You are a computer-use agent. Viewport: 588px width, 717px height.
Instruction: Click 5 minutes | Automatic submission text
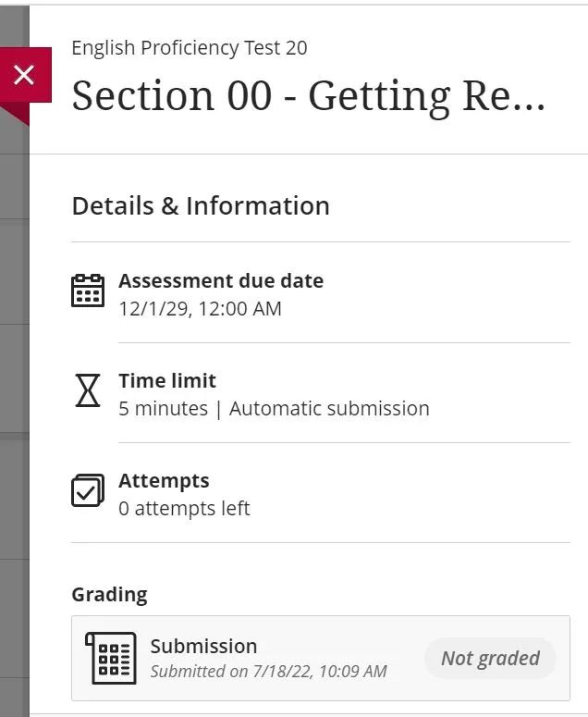click(274, 408)
